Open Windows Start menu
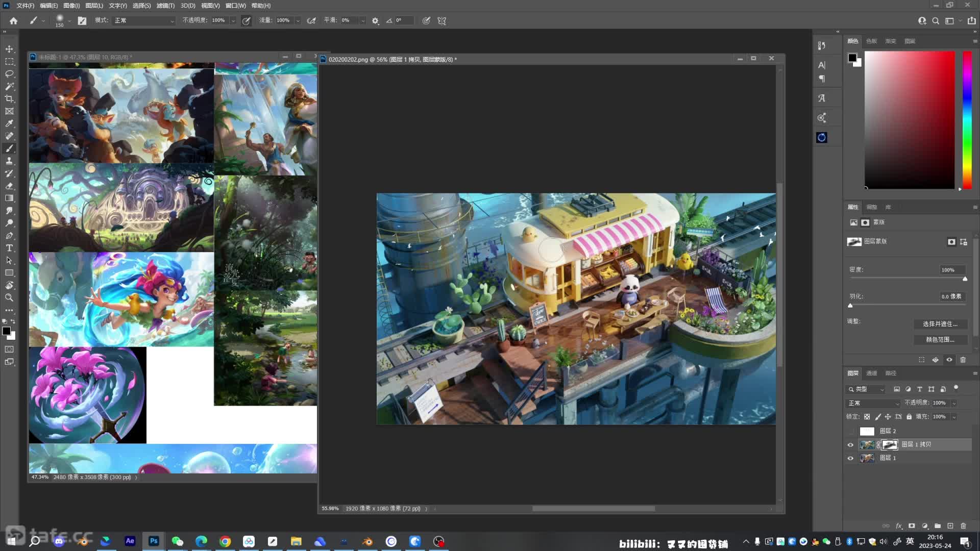The height and width of the screenshot is (551, 980). coord(11,541)
